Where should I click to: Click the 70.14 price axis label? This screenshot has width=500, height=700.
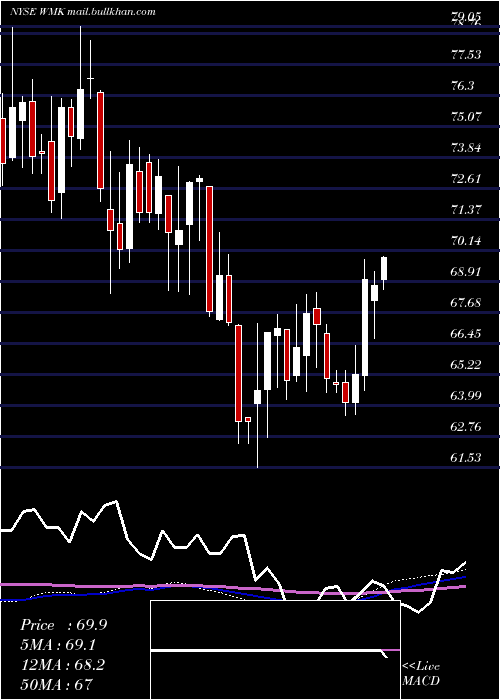click(466, 241)
